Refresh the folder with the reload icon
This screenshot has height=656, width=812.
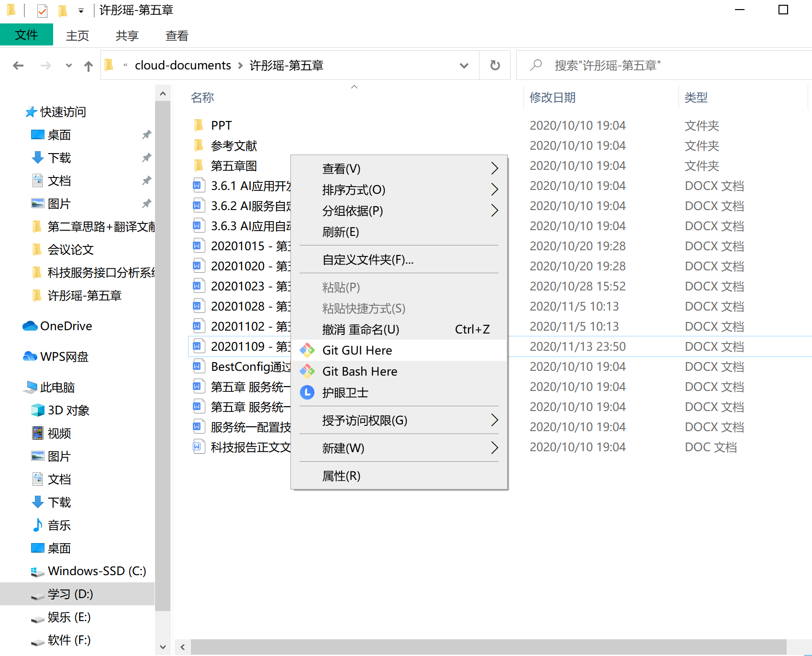pyautogui.click(x=495, y=66)
